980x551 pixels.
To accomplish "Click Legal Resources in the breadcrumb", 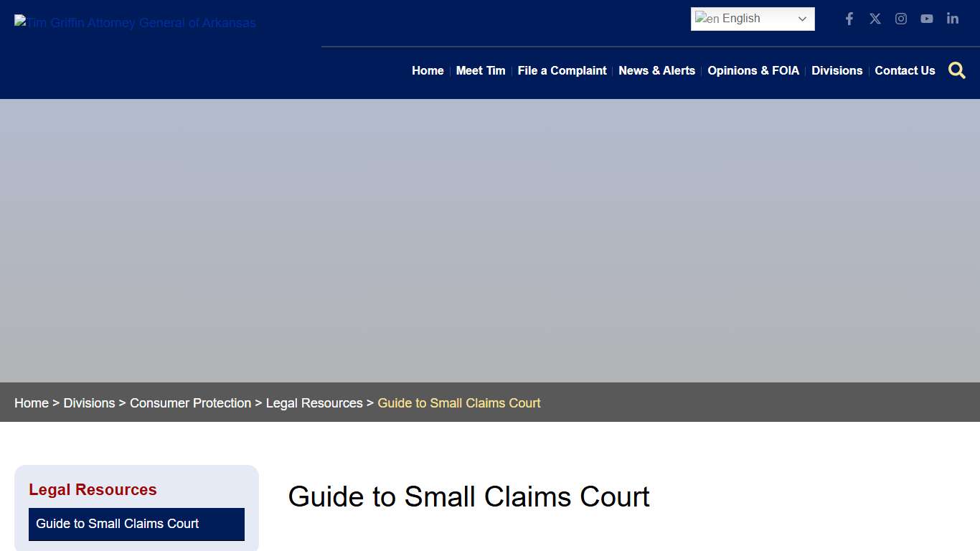I will click(314, 402).
